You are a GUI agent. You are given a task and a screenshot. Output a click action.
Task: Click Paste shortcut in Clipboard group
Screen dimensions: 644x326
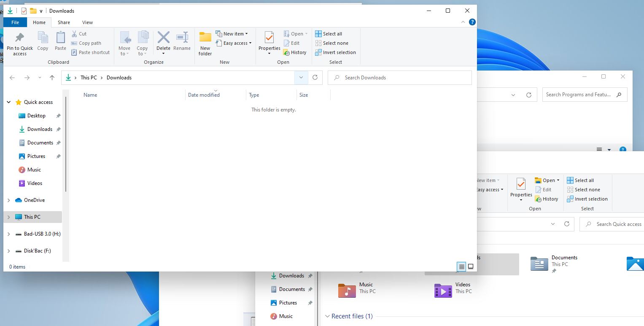90,52
